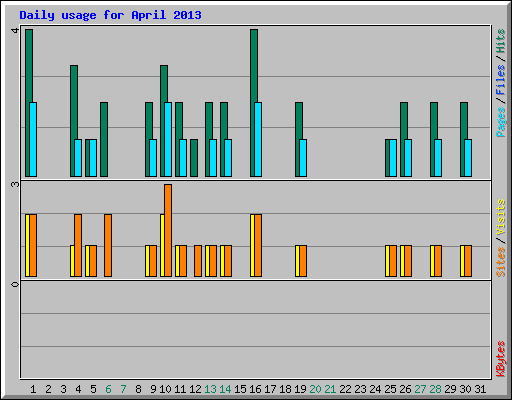Click day label '10' on the x-axis

coord(165,389)
